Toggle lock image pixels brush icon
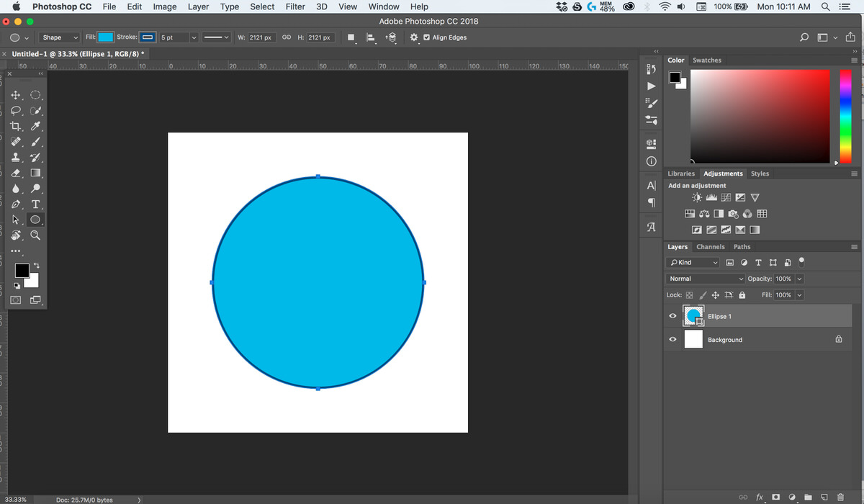This screenshot has width=864, height=504. click(x=703, y=295)
